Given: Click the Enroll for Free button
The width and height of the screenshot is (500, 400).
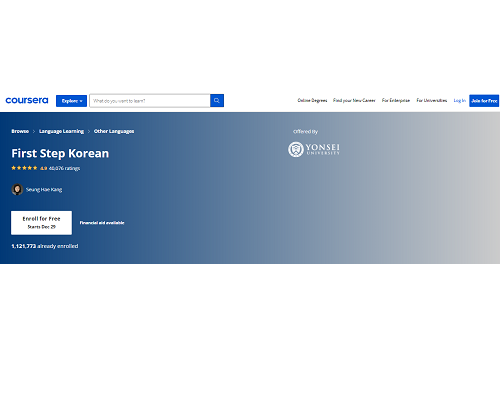Looking at the screenshot, I should (41, 223).
